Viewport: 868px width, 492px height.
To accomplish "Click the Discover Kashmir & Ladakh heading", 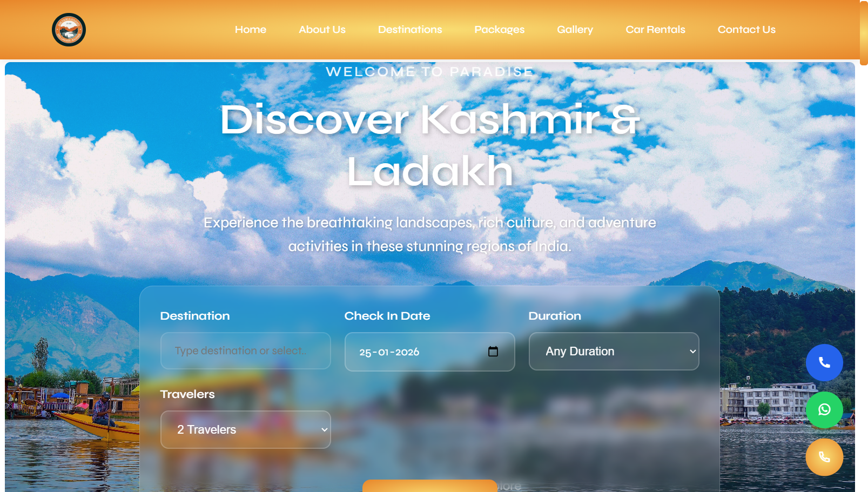I will 429,145.
